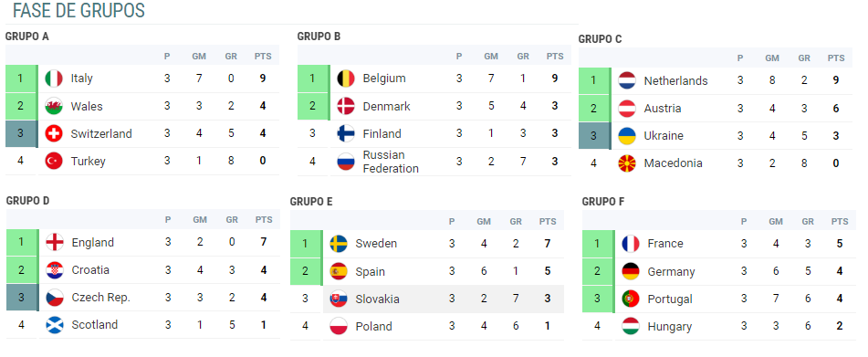
Task: Select the Sweden flag icon
Action: pos(339,244)
